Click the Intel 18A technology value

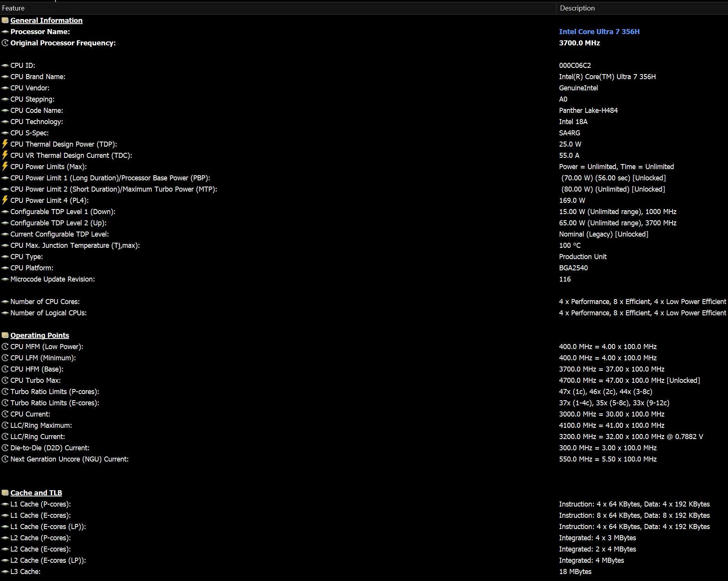coord(573,121)
